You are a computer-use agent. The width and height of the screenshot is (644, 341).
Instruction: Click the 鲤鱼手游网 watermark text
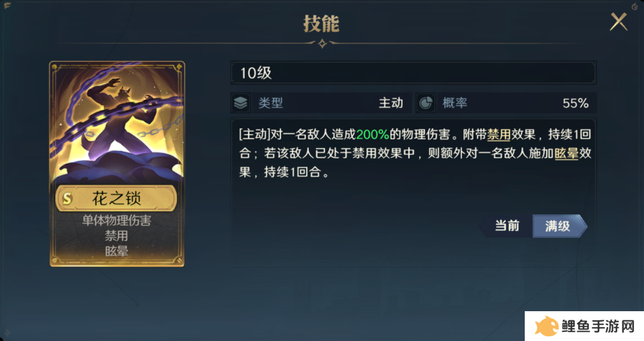(598, 327)
